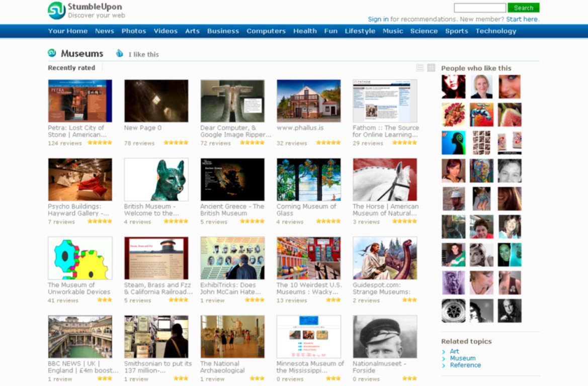The width and height of the screenshot is (588, 386).
Task: Select the Recently rated tab
Action: [71, 68]
